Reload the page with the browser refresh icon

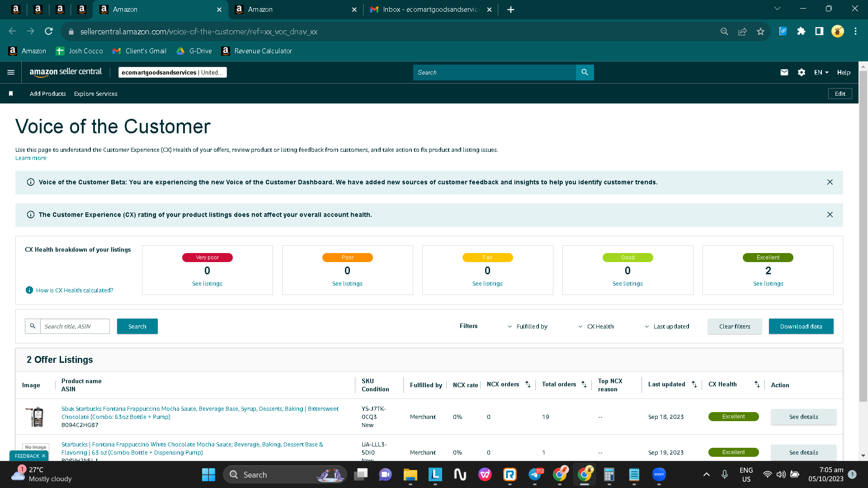(49, 31)
